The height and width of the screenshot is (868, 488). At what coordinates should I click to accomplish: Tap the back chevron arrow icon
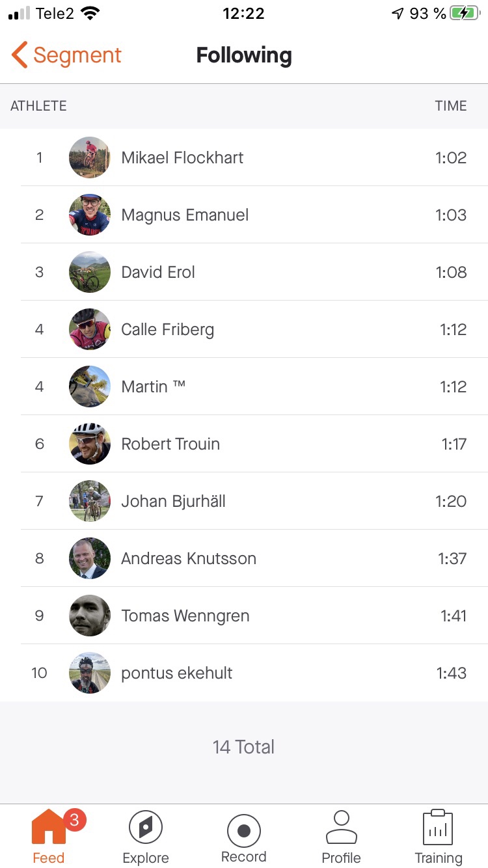tap(20, 55)
